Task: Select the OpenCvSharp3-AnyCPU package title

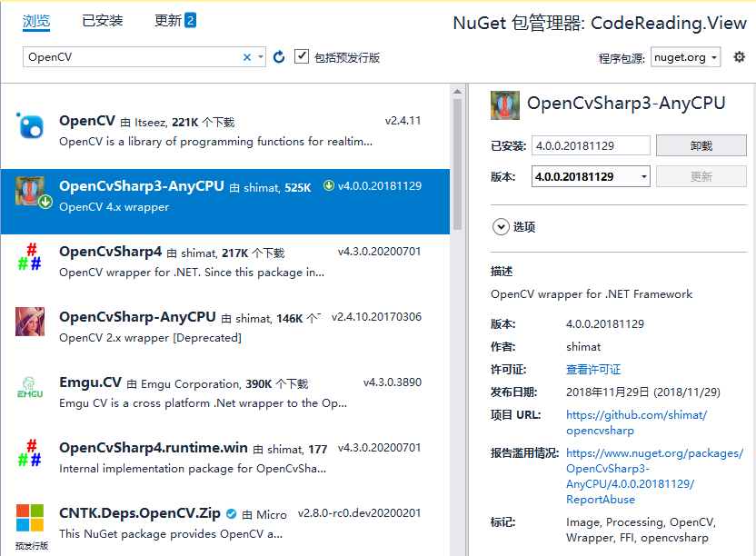Action: 141,185
